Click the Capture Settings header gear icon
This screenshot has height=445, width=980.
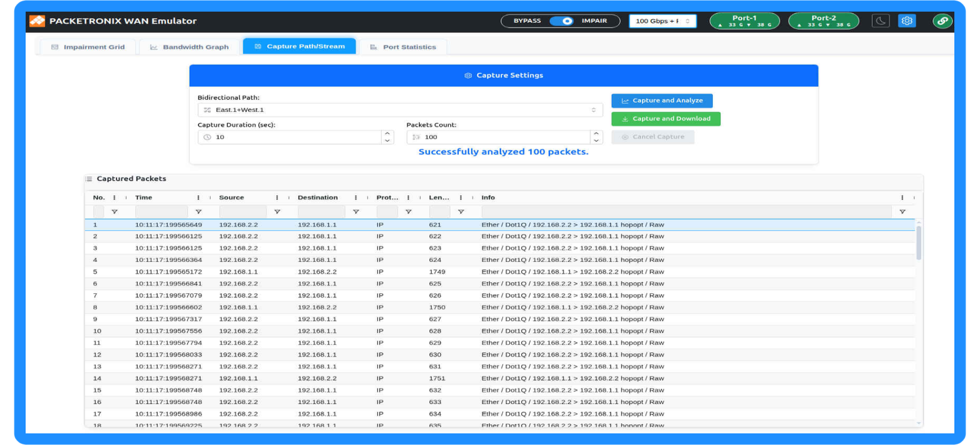point(468,75)
